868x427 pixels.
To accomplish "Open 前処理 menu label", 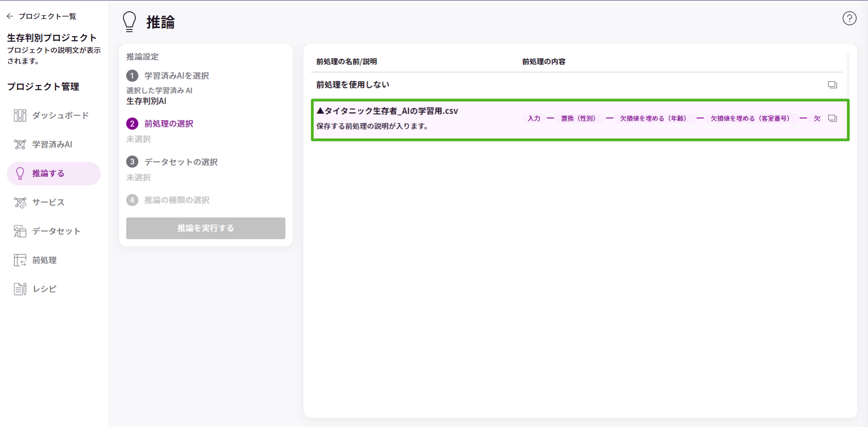I will pyautogui.click(x=44, y=260).
